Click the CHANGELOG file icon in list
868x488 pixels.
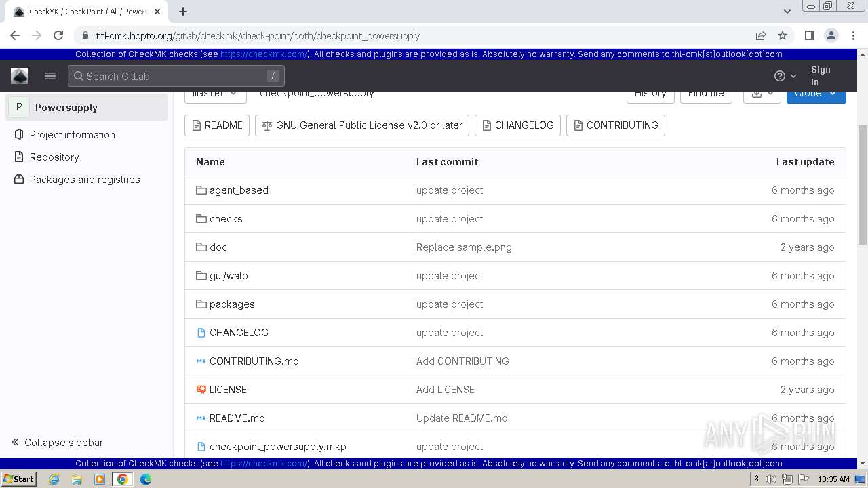pyautogui.click(x=201, y=332)
